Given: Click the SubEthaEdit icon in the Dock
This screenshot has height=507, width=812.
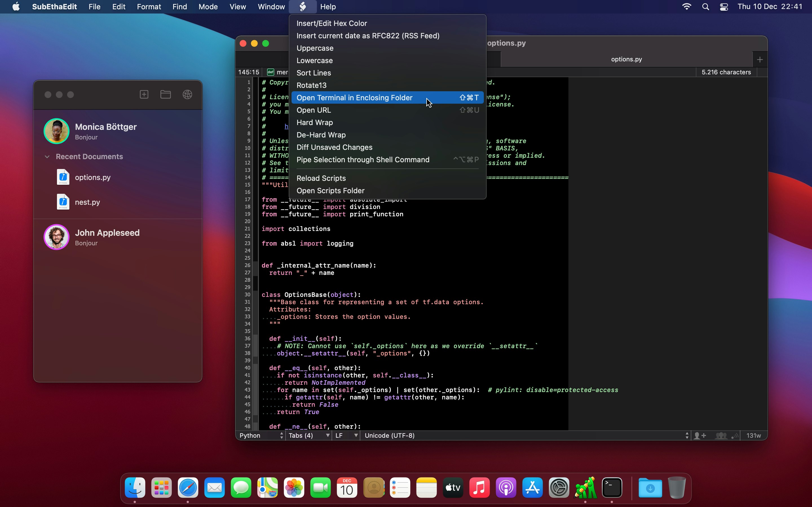Looking at the screenshot, I should [x=585, y=488].
